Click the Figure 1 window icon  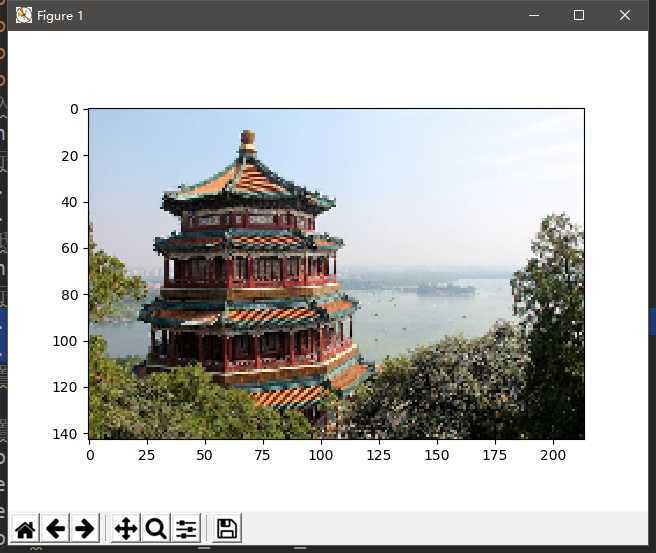pyautogui.click(x=24, y=15)
